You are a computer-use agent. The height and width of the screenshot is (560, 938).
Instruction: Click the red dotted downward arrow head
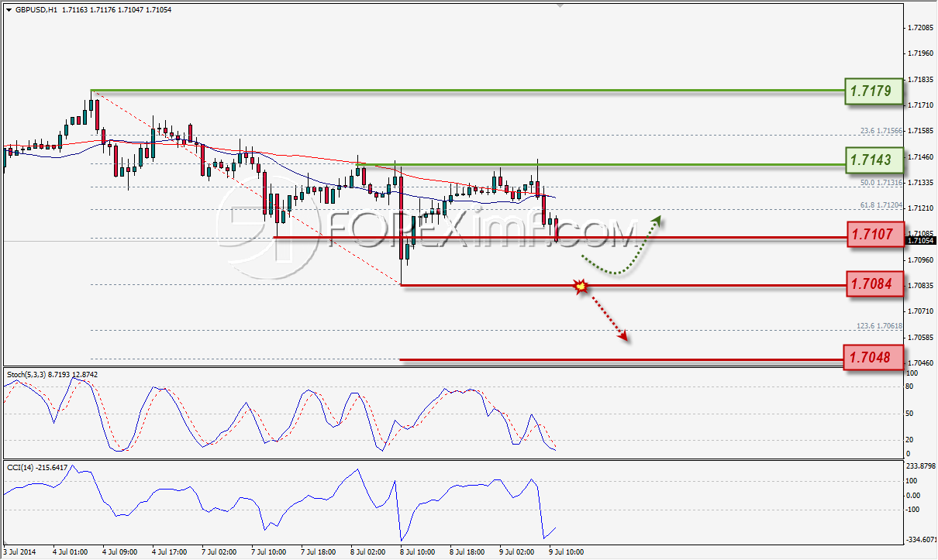point(622,336)
